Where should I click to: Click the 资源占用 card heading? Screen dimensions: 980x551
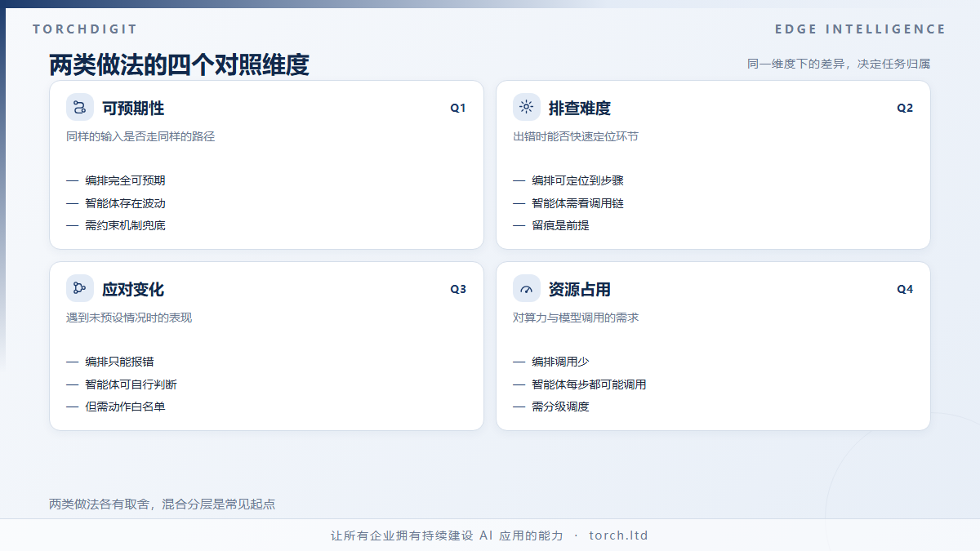coord(580,290)
